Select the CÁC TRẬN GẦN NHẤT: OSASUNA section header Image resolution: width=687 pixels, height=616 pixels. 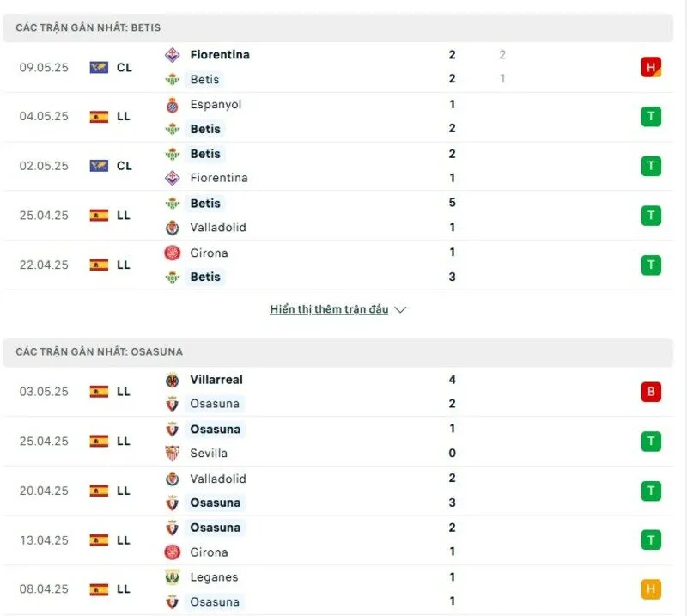click(99, 351)
